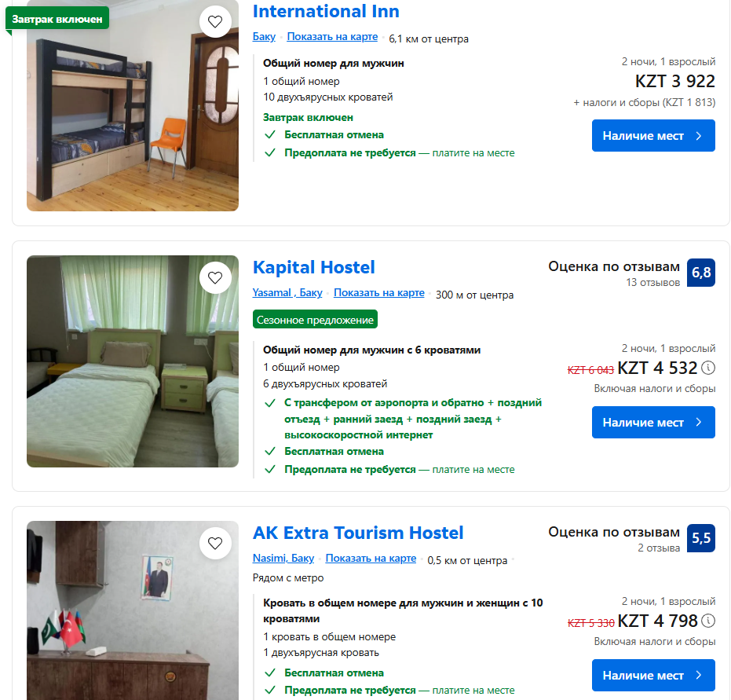Save International Inn with heart icon
Viewport: 731px width, 700px height.
pyautogui.click(x=215, y=21)
